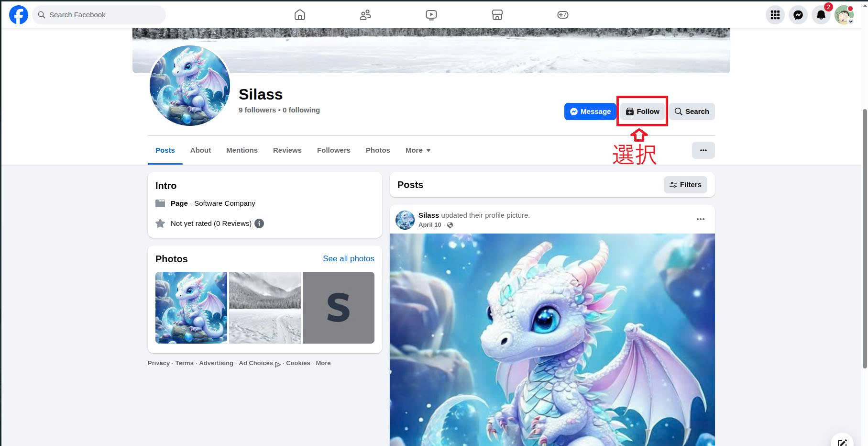Click the See all photos link
Screen dimensions: 868x446
point(348,258)
